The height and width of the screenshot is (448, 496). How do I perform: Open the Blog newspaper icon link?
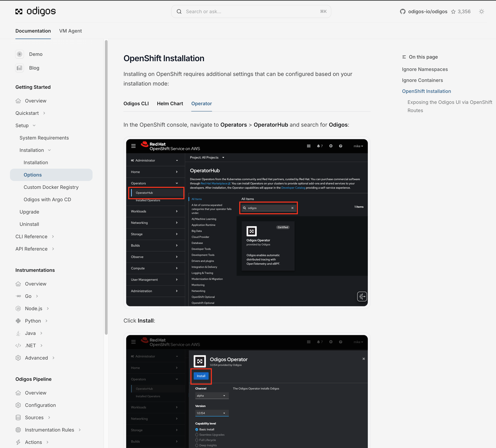point(19,68)
